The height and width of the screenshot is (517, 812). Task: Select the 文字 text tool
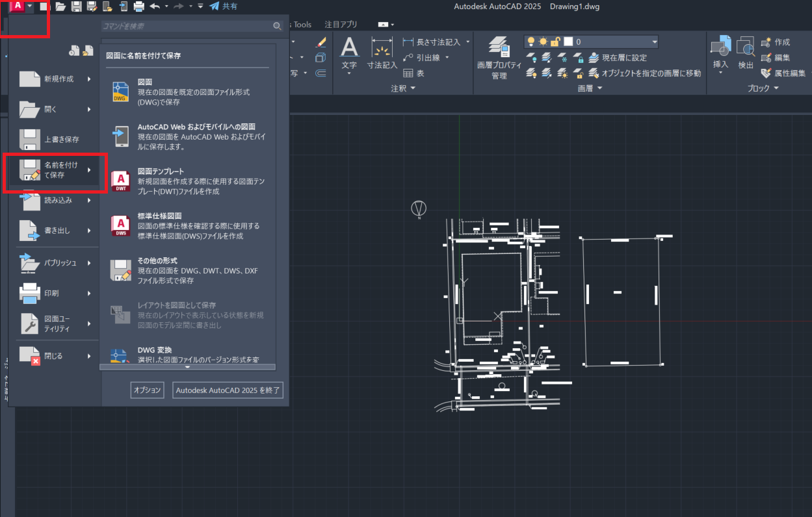[x=349, y=53]
